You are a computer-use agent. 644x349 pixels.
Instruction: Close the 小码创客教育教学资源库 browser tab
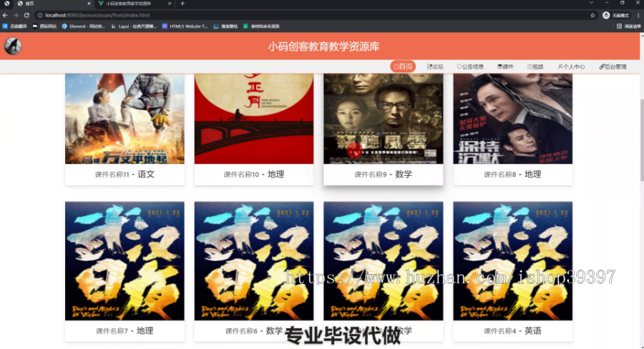(170, 4)
